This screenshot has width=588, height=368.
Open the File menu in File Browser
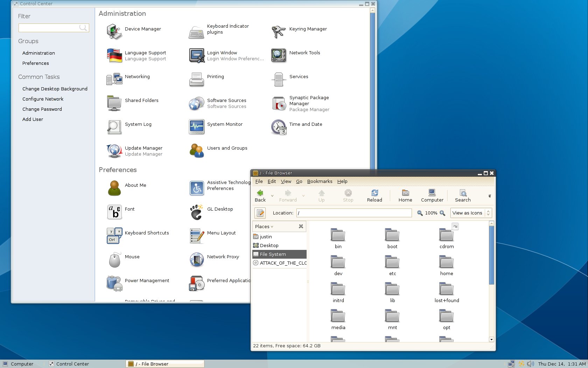(x=259, y=181)
